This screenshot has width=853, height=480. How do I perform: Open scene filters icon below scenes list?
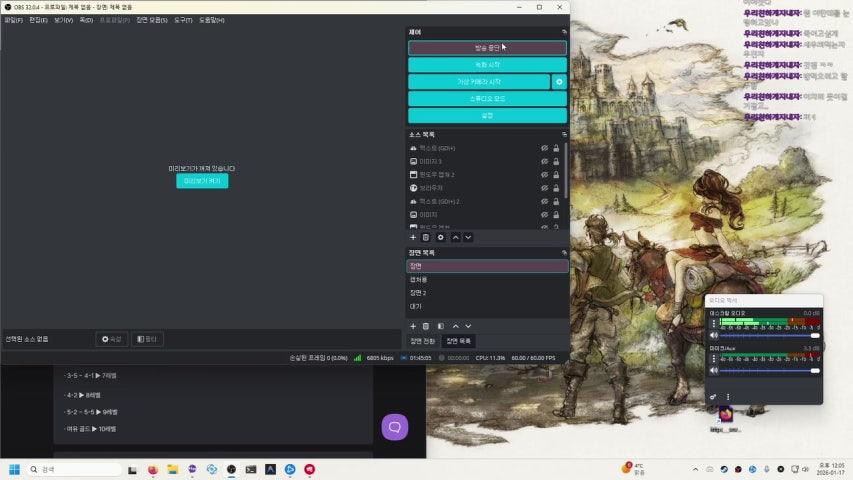click(441, 326)
